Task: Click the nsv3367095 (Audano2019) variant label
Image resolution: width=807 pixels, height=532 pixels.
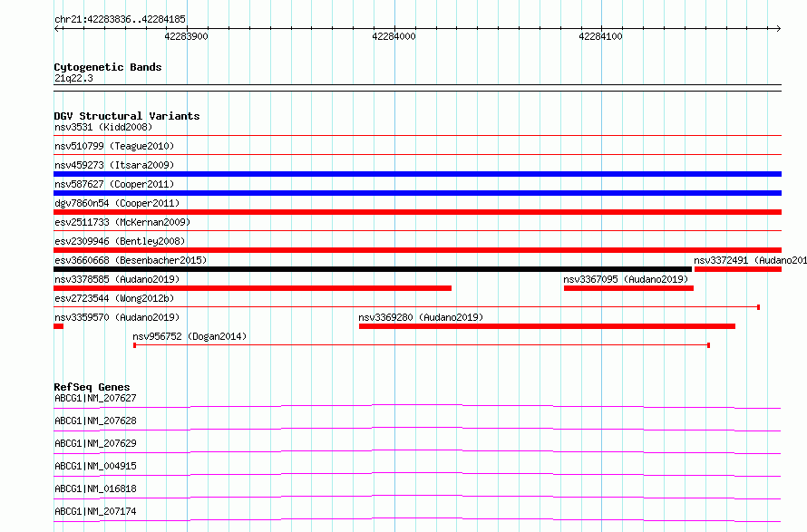Action: pyautogui.click(x=626, y=279)
